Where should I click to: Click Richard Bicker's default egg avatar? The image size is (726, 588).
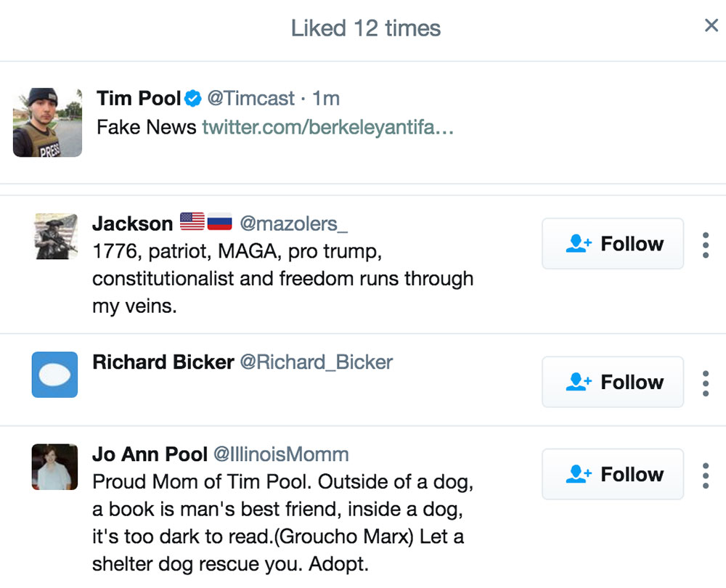tap(55, 375)
